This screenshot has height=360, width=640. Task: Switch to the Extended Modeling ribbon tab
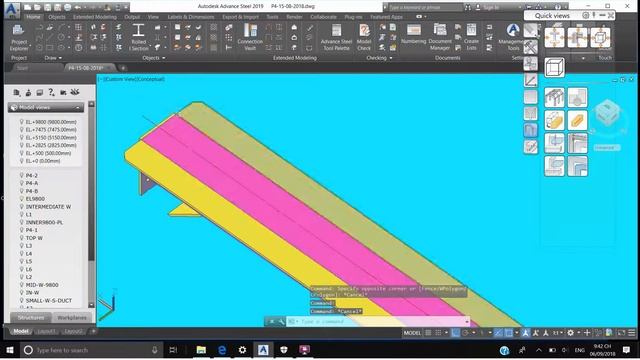click(x=95, y=17)
